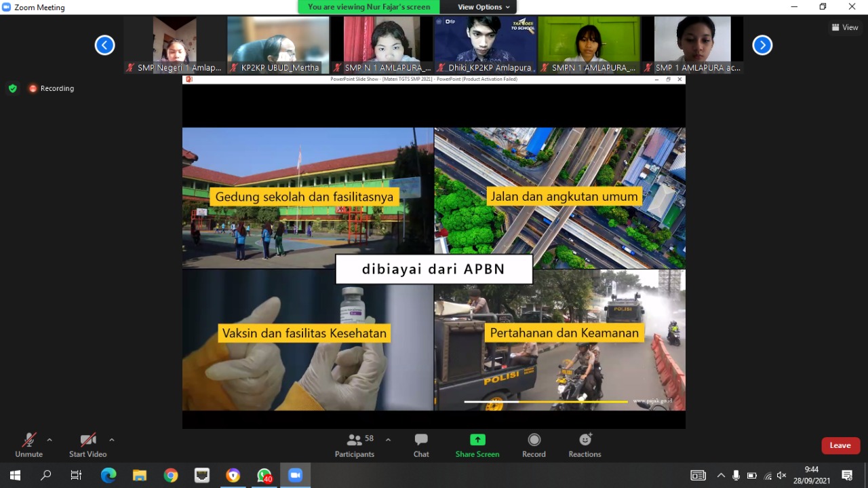Expand the Participants options caret
Image resolution: width=868 pixels, height=488 pixels.
coord(388,440)
